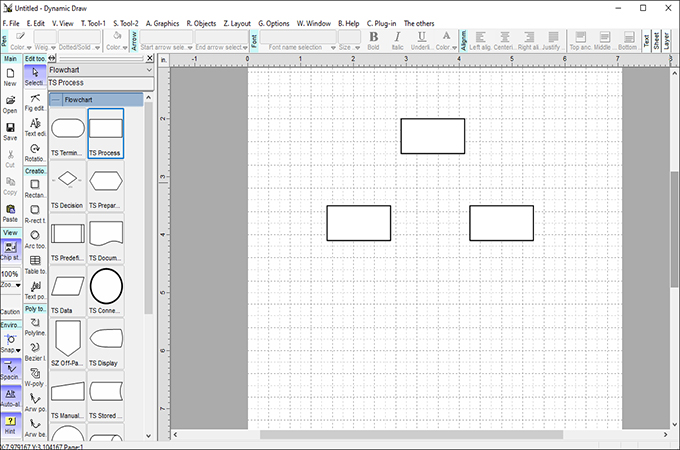Select the W-poly tool
Screen dimensions: 680x450
(35, 378)
